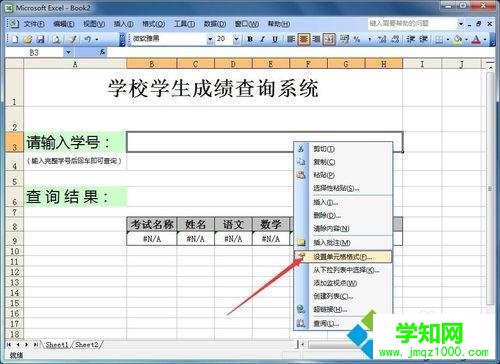Click the Currency style icon
Image resolution: width=500 pixels, height=364 pixels.
(344, 39)
